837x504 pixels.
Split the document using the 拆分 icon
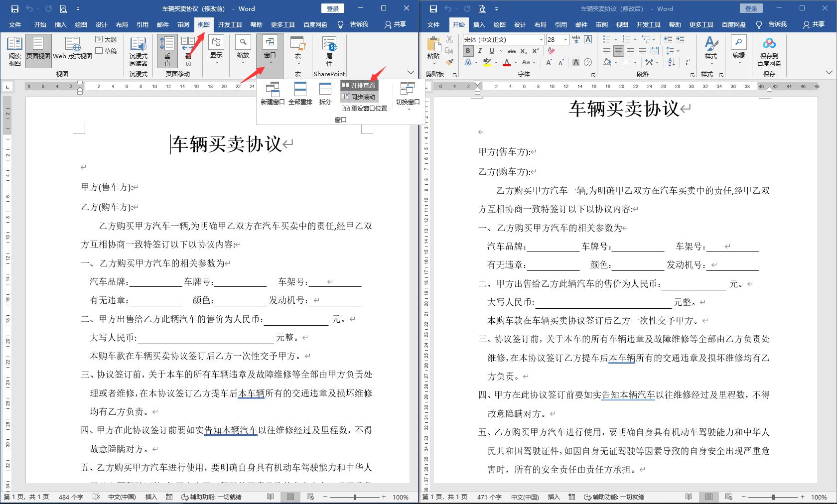pos(325,94)
